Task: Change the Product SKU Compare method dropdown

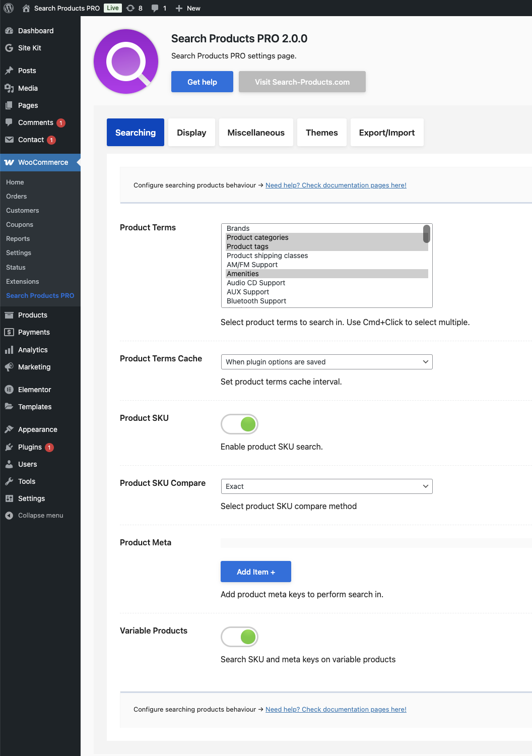Action: point(326,486)
